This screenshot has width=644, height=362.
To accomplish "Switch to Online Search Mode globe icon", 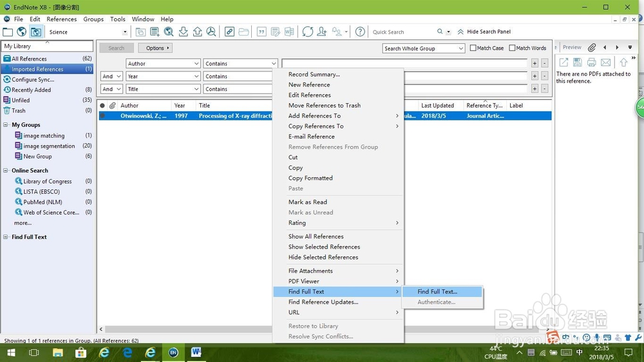I will (22, 32).
